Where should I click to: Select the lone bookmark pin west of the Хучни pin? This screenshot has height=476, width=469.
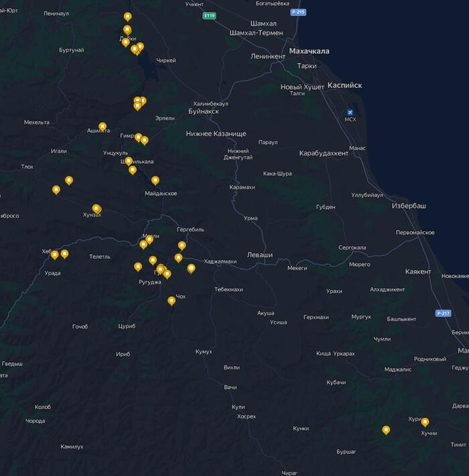click(x=386, y=430)
